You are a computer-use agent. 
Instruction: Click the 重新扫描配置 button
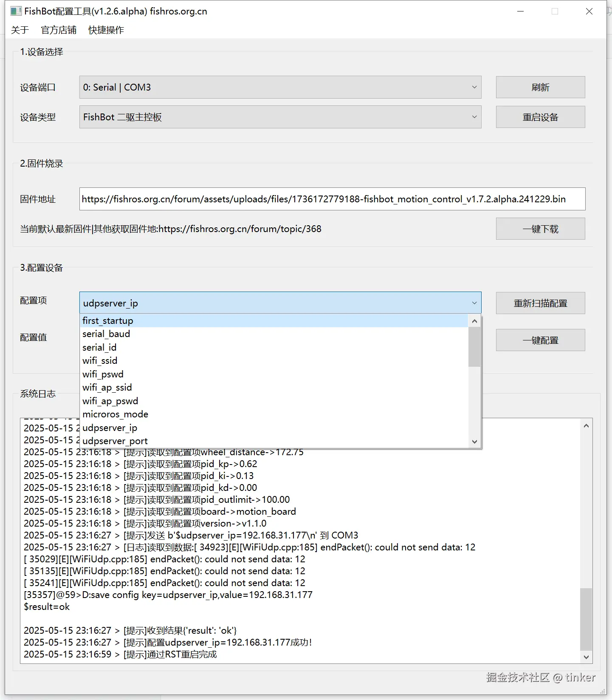pos(540,303)
